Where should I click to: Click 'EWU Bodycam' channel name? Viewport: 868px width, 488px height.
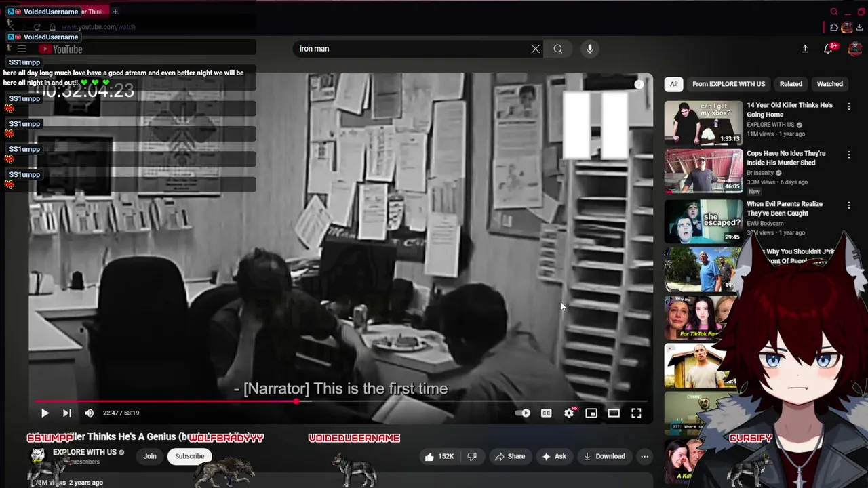coord(765,222)
